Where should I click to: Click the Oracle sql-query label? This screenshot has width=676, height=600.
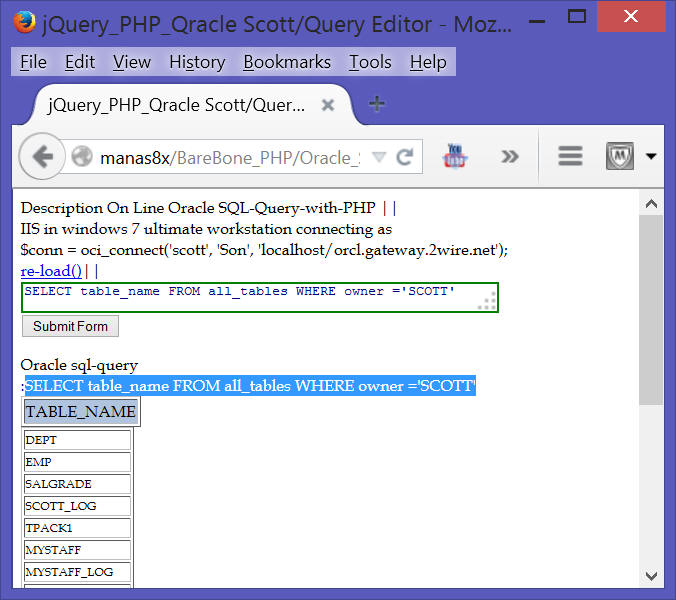pos(79,365)
